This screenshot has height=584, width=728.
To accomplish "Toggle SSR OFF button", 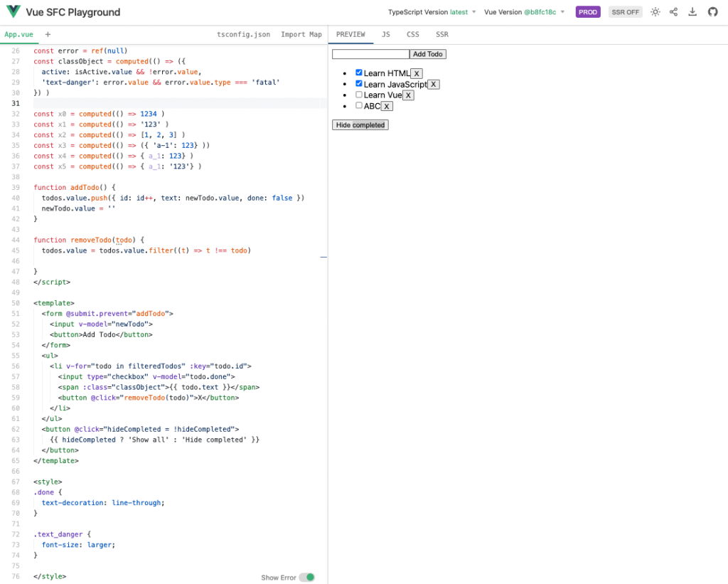I will tap(625, 12).
